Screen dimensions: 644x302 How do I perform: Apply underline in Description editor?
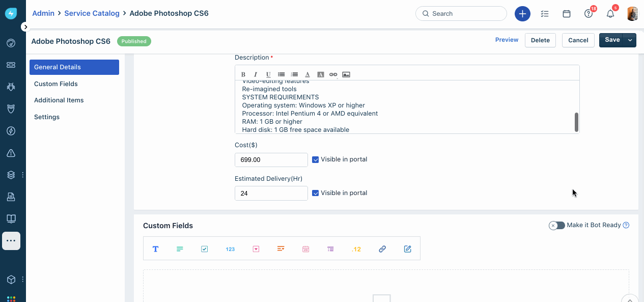[268, 74]
